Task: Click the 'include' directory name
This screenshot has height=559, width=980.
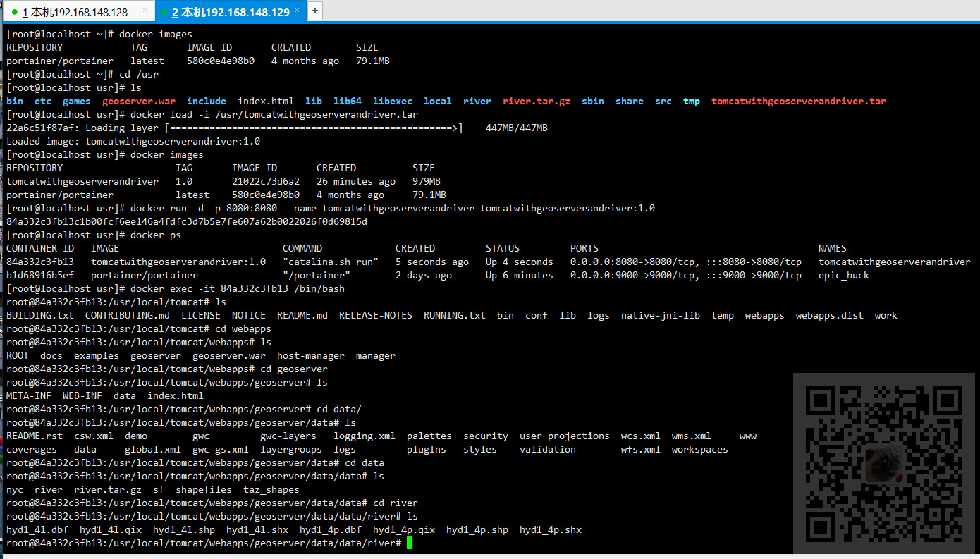Action: (x=207, y=101)
